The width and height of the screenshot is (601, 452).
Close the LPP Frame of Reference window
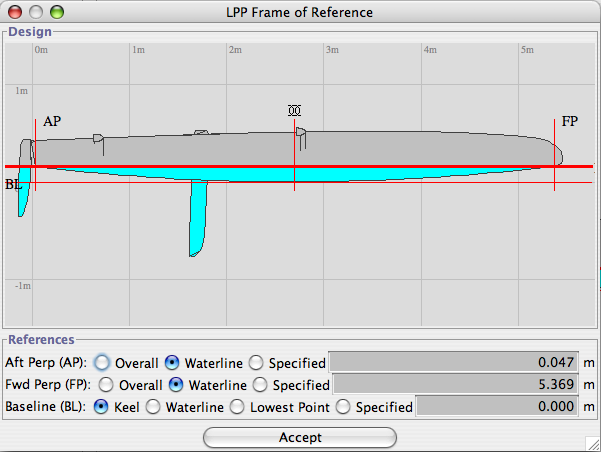coord(15,12)
